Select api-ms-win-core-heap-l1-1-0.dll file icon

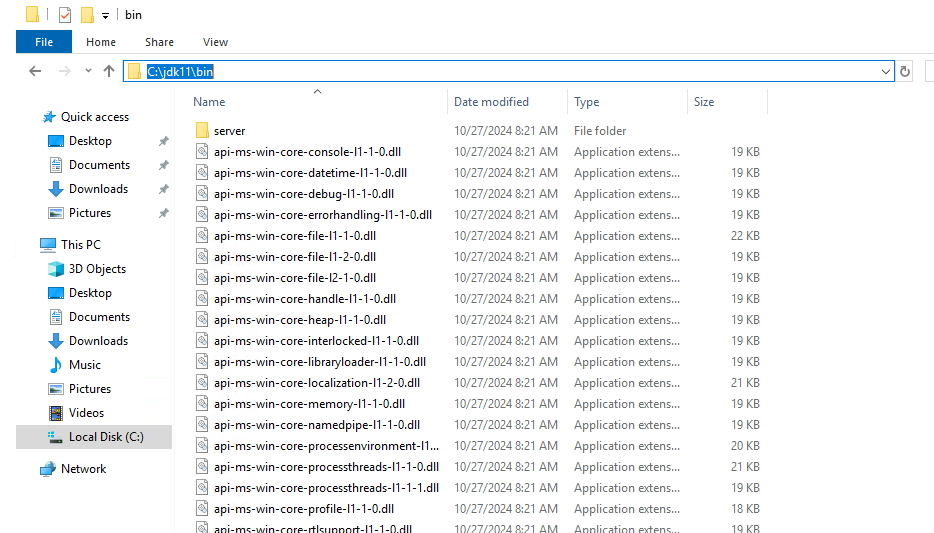(203, 320)
